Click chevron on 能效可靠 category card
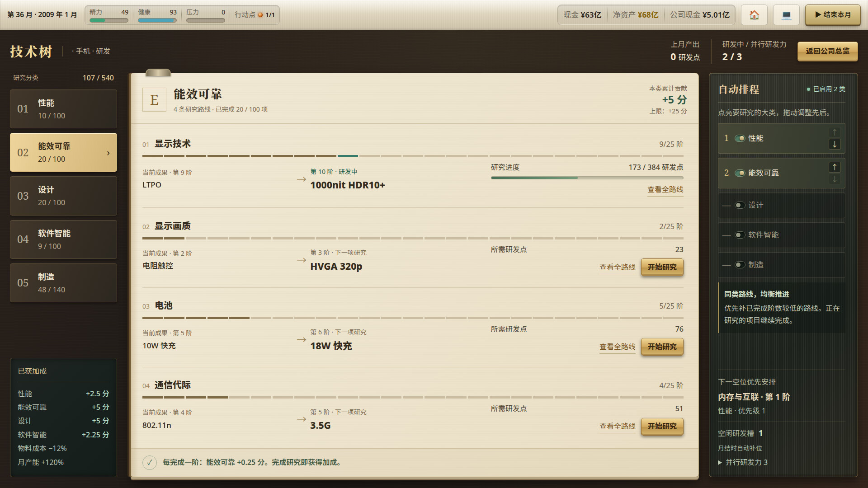 pos(108,153)
